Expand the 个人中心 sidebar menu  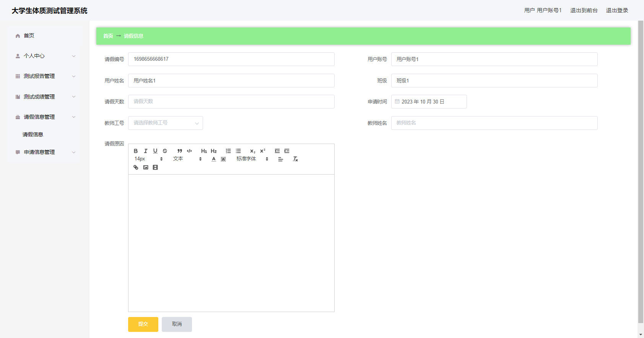[45, 56]
